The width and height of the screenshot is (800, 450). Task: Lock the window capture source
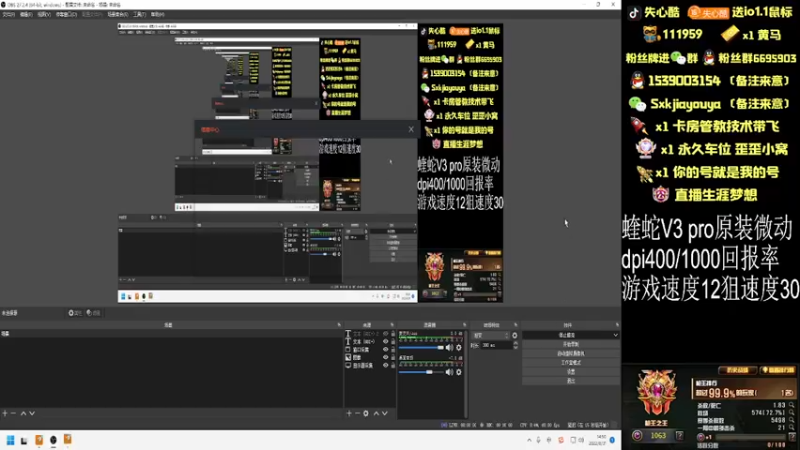[393, 349]
